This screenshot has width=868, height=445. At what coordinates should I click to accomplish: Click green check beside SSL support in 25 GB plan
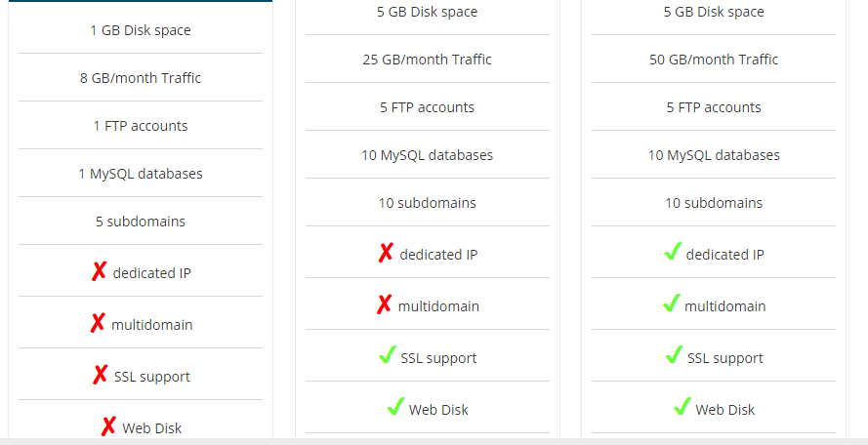pos(388,355)
